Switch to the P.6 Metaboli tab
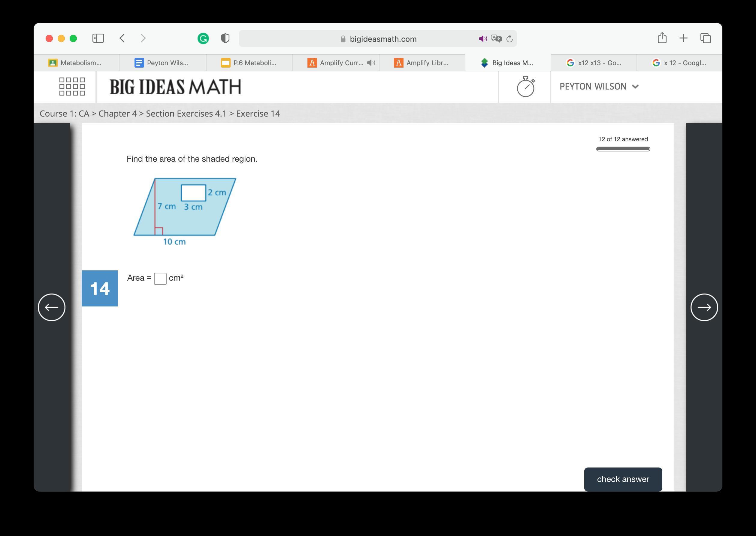The width and height of the screenshot is (756, 536). pyautogui.click(x=249, y=63)
